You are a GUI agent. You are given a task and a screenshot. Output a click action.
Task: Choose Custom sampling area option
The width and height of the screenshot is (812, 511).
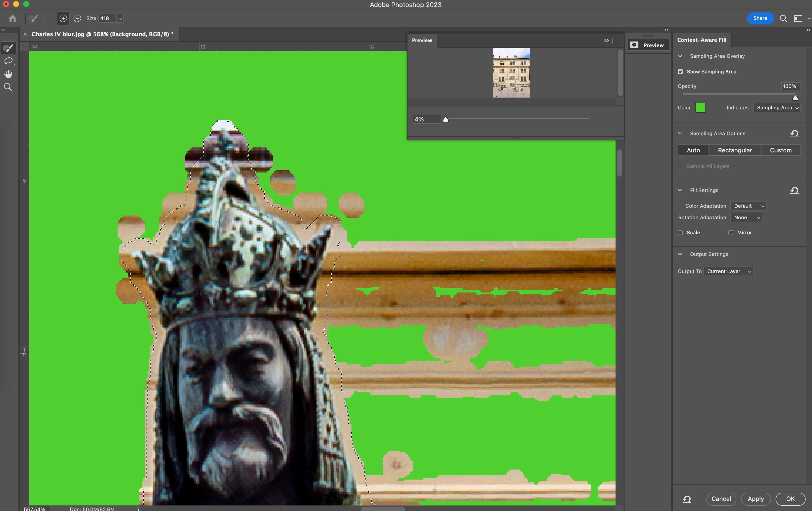tap(781, 150)
